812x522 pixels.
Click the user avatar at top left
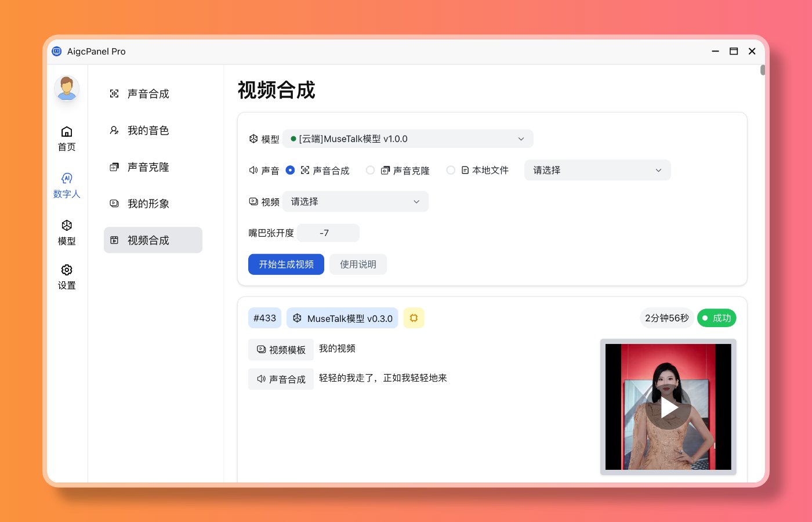[67, 88]
